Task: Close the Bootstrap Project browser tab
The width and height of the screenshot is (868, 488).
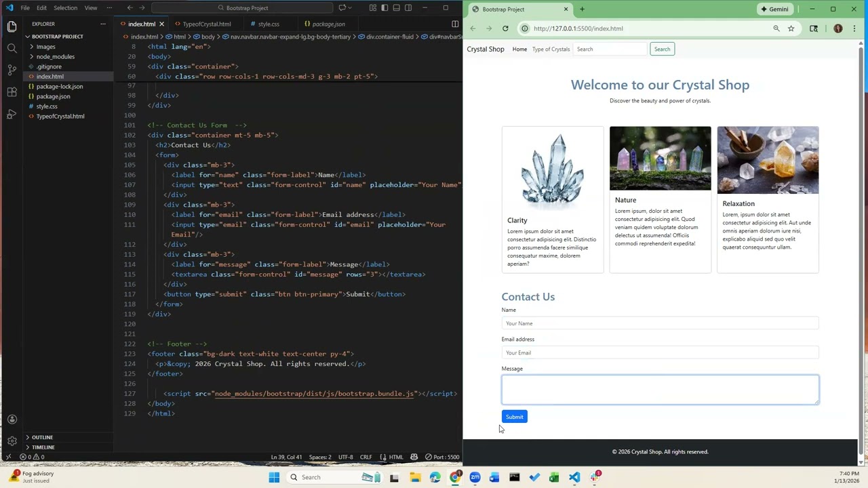Action: coord(566,9)
